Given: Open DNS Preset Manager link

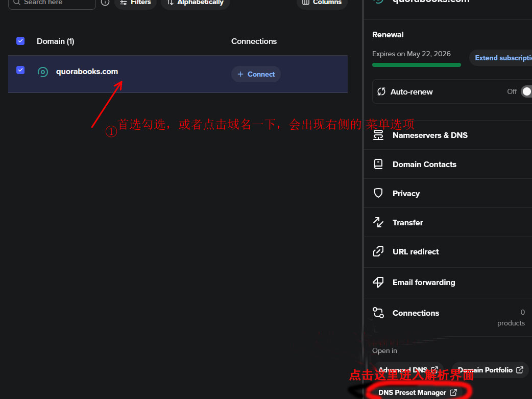Looking at the screenshot, I should (x=417, y=392).
